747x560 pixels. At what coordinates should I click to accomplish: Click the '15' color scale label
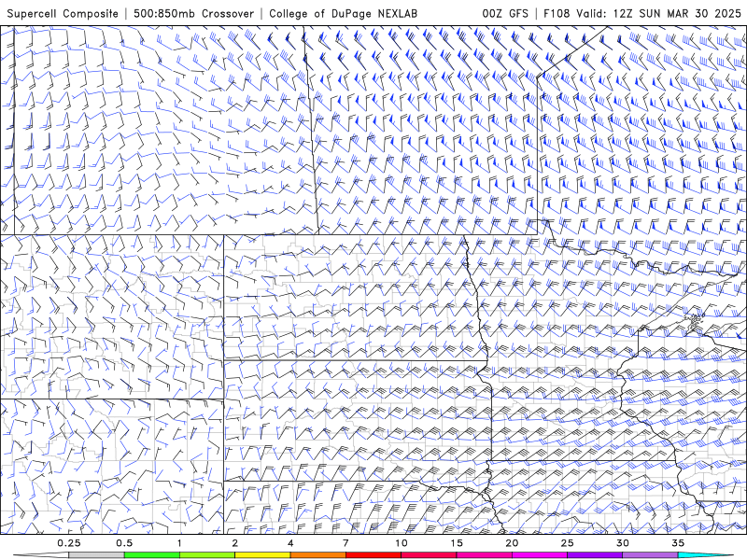pos(457,543)
